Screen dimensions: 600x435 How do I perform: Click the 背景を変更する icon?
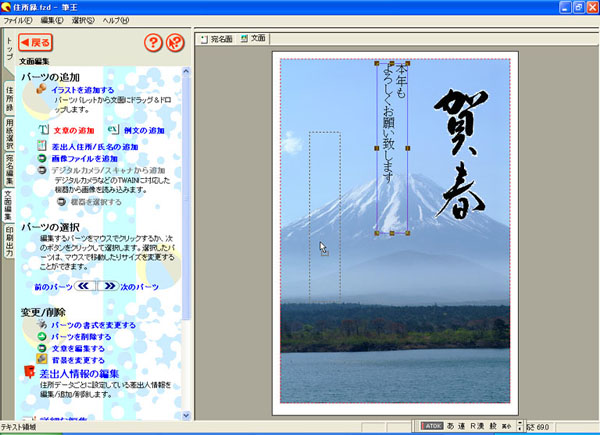tap(42, 360)
